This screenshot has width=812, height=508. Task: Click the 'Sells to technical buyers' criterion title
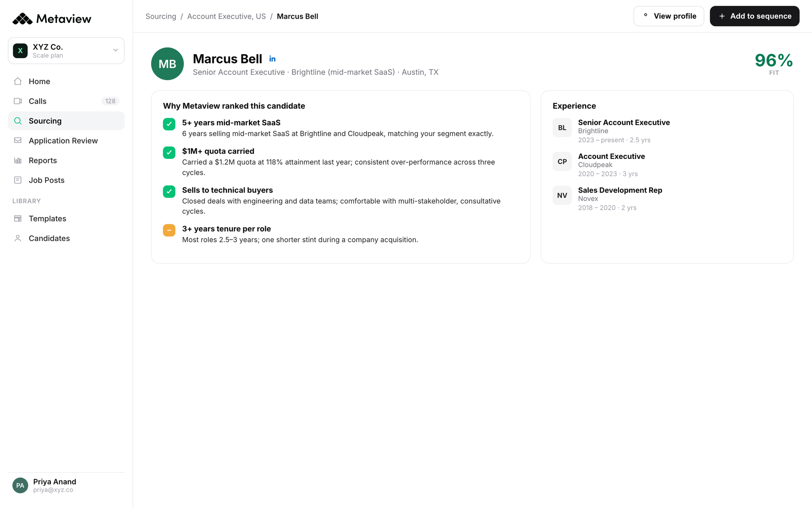227,190
